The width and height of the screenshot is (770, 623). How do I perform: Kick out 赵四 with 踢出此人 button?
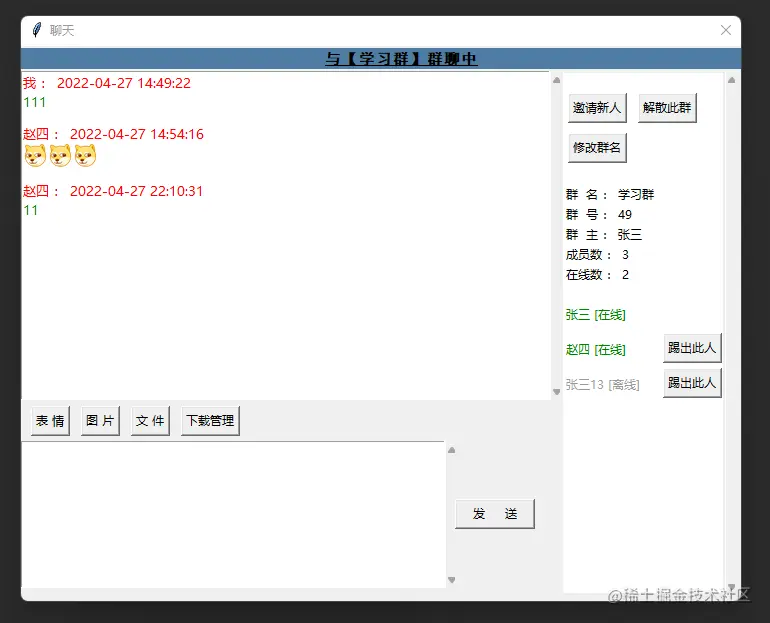tap(692, 348)
